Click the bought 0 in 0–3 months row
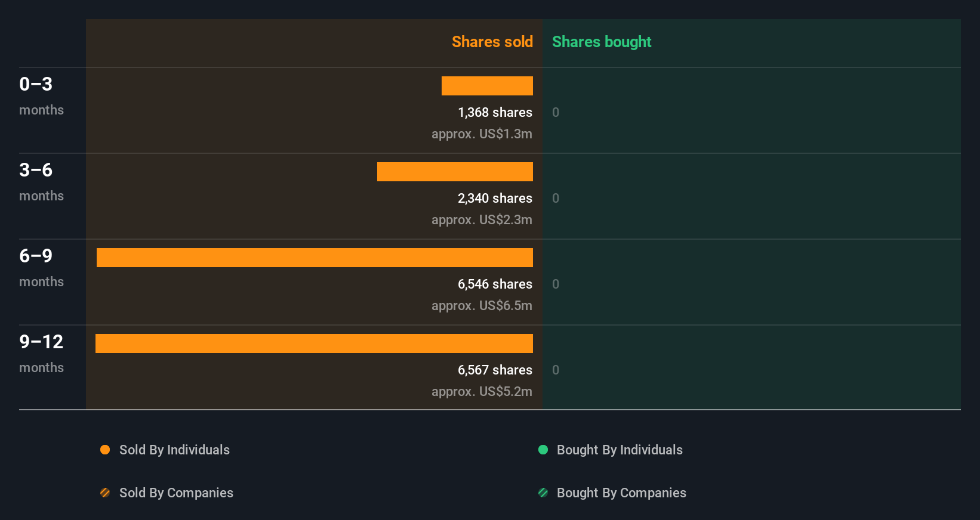This screenshot has height=520, width=980. (x=556, y=112)
